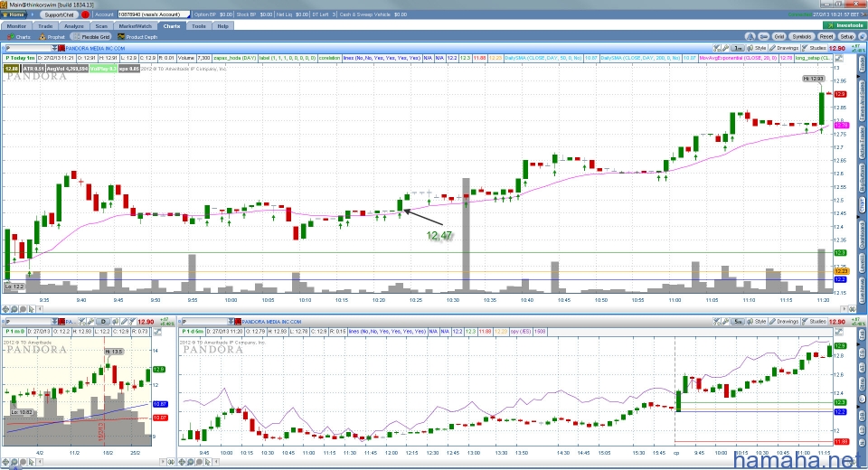Select the Prophet sub-tab
Viewport: 868px width, 470px height.
pyautogui.click(x=52, y=37)
